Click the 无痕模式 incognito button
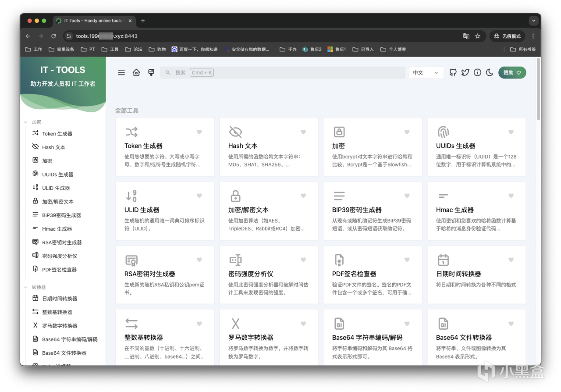Image resolution: width=561 pixels, height=392 pixels. [508, 36]
